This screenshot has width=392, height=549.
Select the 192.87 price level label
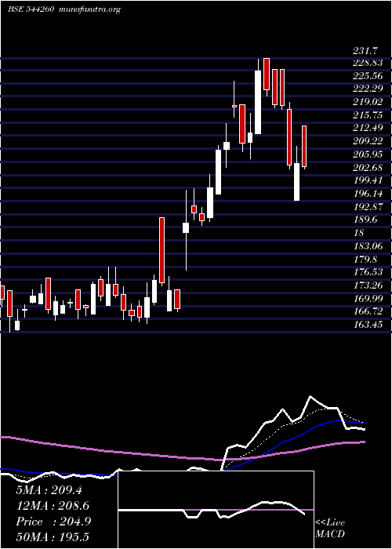click(368, 206)
